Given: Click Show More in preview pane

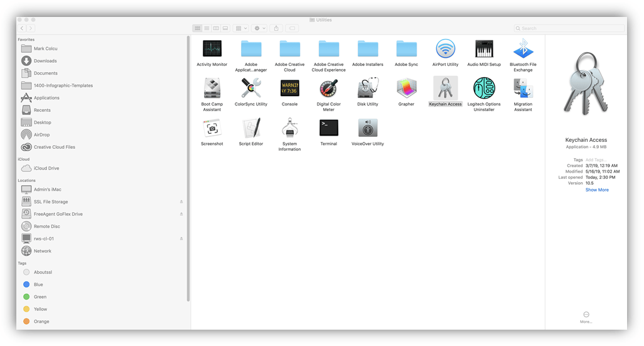Looking at the screenshot, I should (x=597, y=190).
